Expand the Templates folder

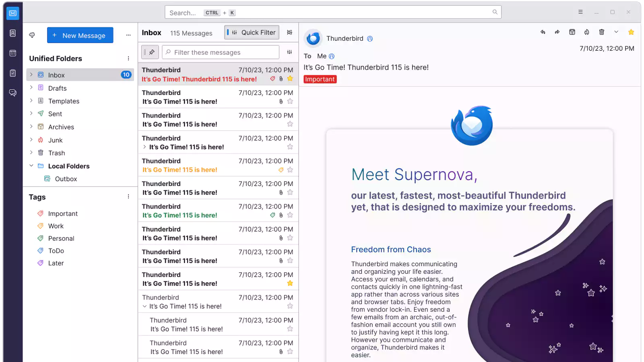coord(31,101)
